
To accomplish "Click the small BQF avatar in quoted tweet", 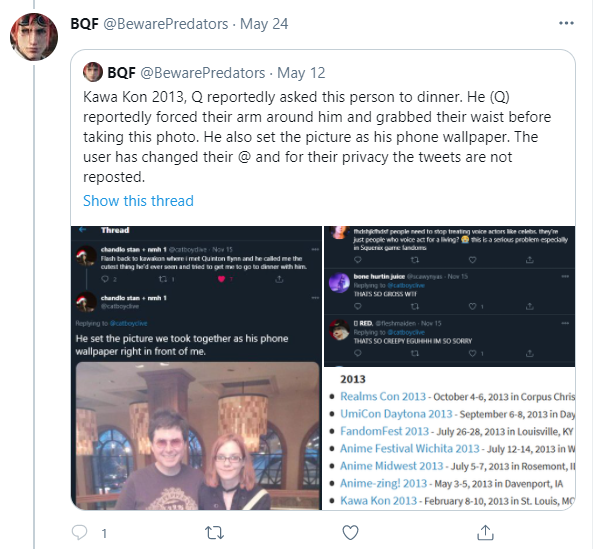I will (93, 72).
